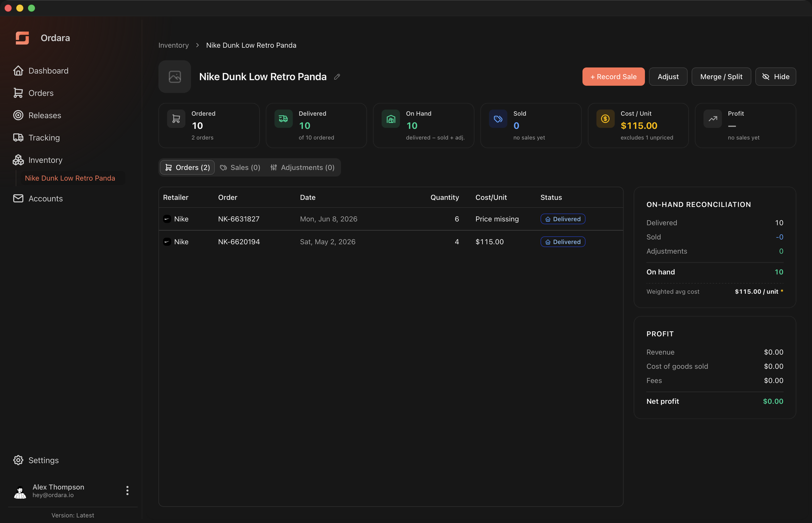Click the Ordara logo icon

tap(22, 38)
